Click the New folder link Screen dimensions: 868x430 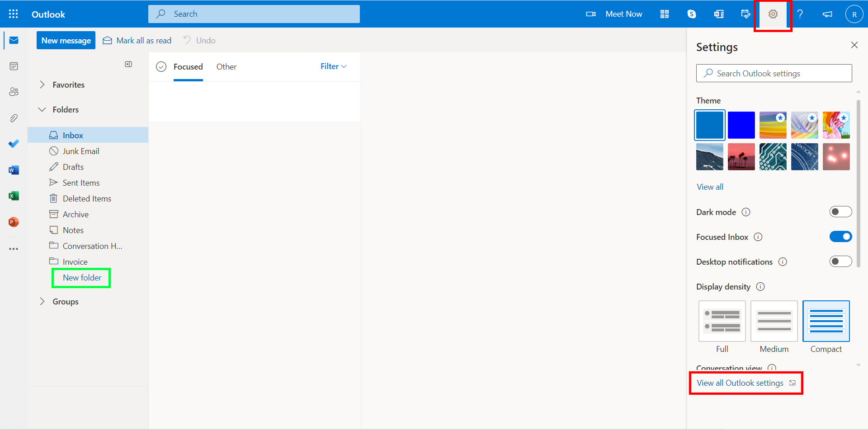click(82, 278)
